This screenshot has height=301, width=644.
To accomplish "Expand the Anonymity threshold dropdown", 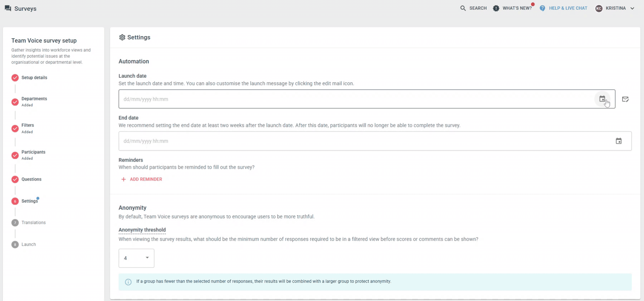I will (x=136, y=258).
